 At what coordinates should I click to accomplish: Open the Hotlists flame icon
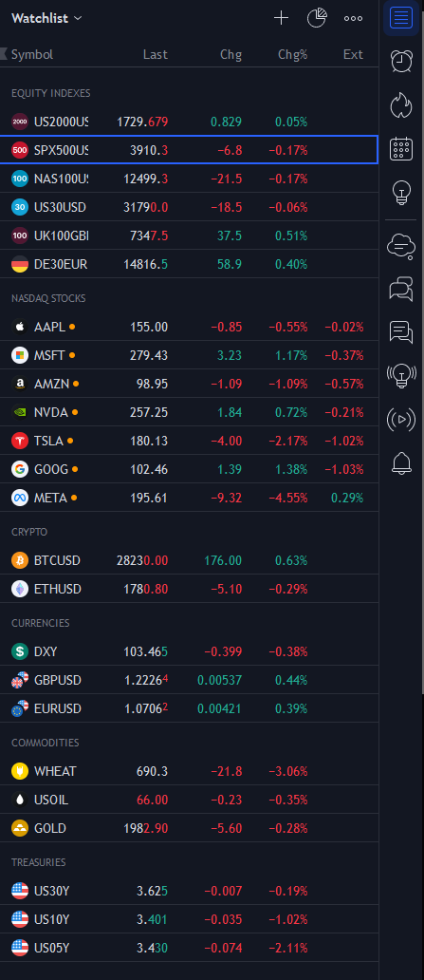401,105
